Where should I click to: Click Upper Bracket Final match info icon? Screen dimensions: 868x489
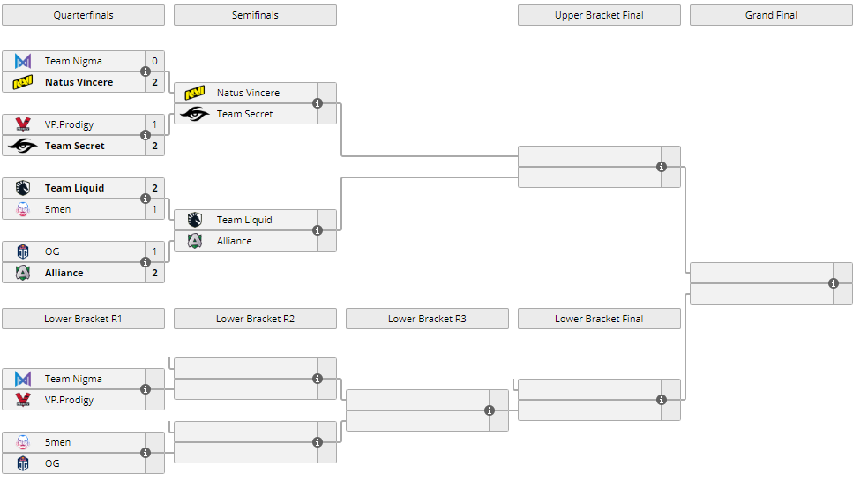662,167
